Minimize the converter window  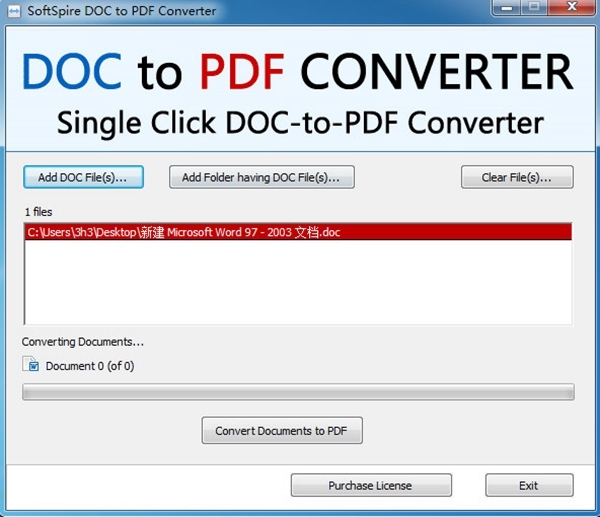click(507, 7)
